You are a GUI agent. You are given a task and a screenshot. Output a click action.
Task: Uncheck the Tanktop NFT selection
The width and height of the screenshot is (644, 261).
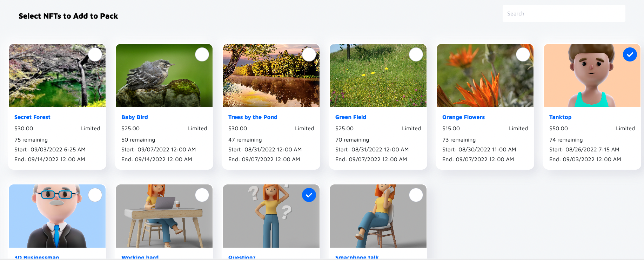[630, 54]
